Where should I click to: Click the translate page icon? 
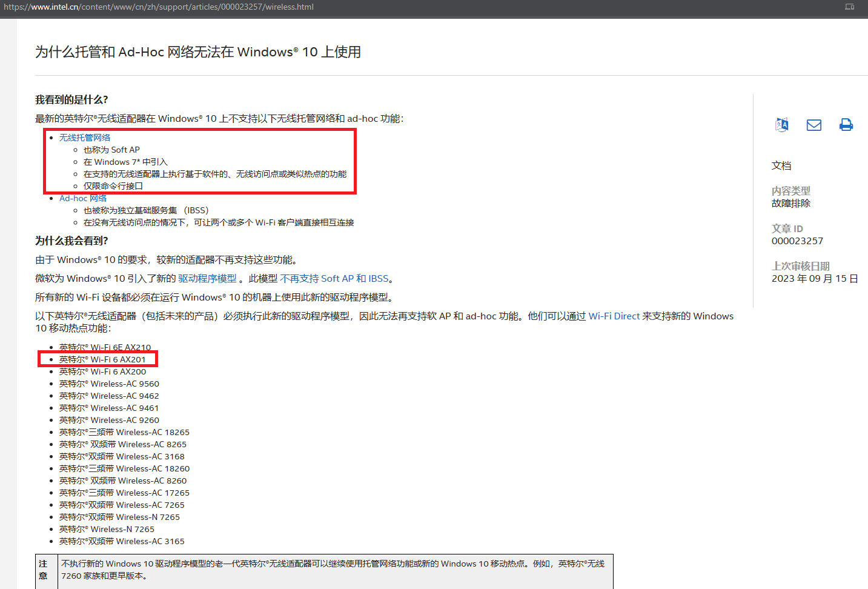tap(782, 125)
